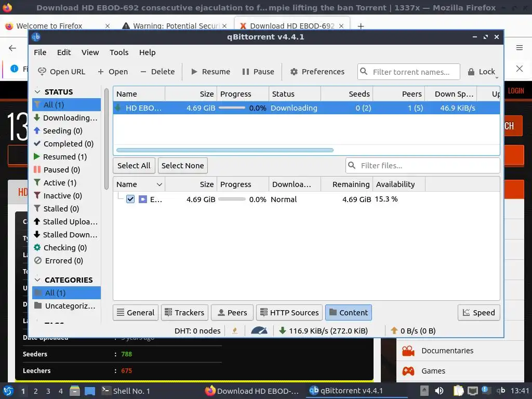Open the View menu
The image size is (532, 399).
[90, 52]
